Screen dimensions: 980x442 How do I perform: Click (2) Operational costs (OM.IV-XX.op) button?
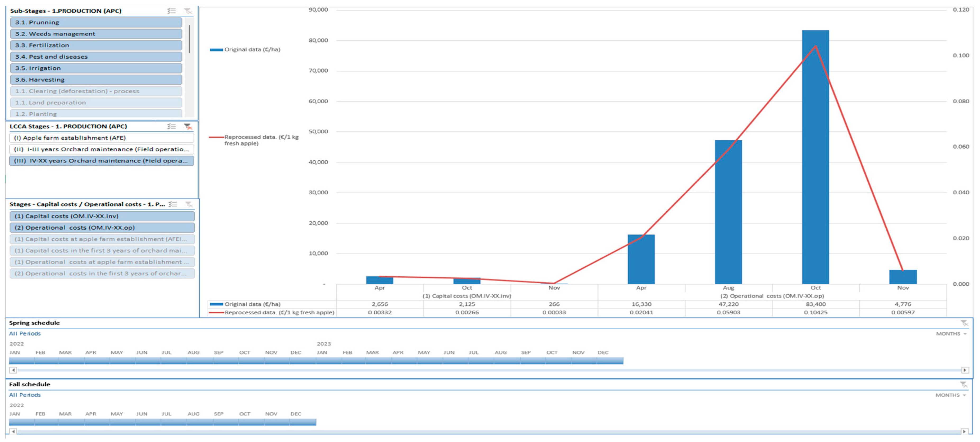[102, 228]
